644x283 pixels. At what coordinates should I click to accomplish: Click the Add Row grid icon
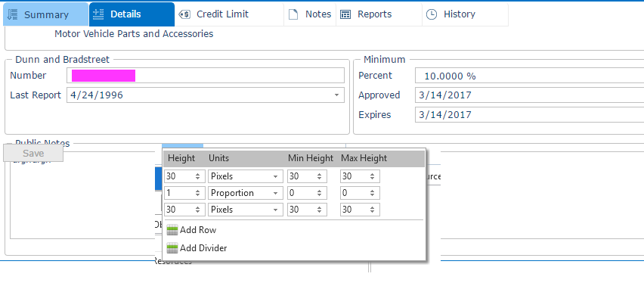click(x=172, y=230)
